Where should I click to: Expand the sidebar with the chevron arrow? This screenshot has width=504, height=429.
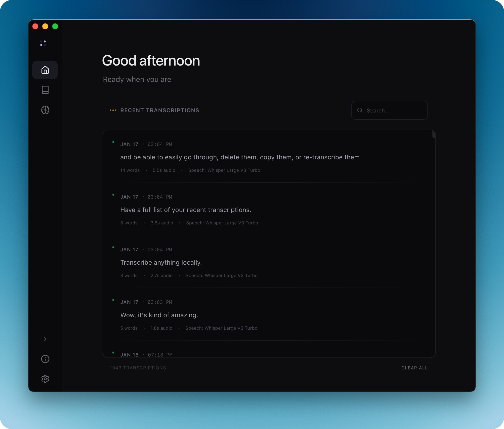pos(45,339)
